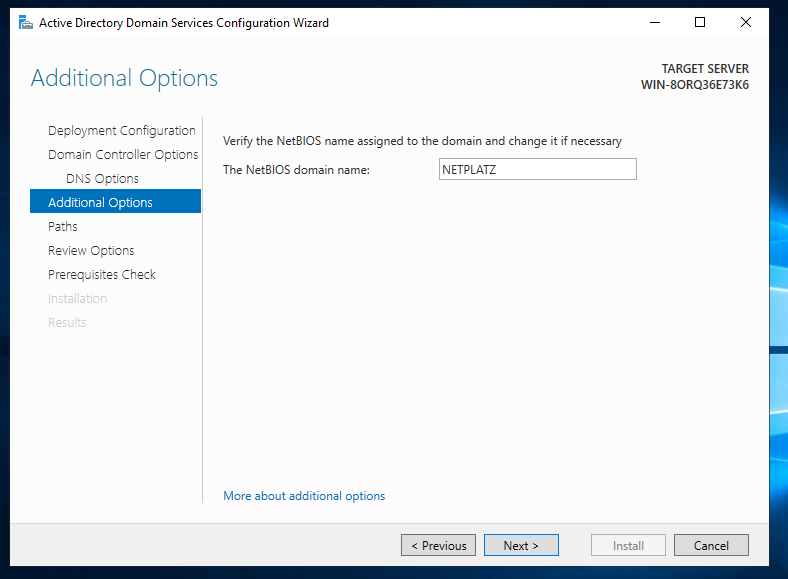Click the wizard app icon in title bar
This screenshot has width=788, height=579.
pyautogui.click(x=25, y=23)
